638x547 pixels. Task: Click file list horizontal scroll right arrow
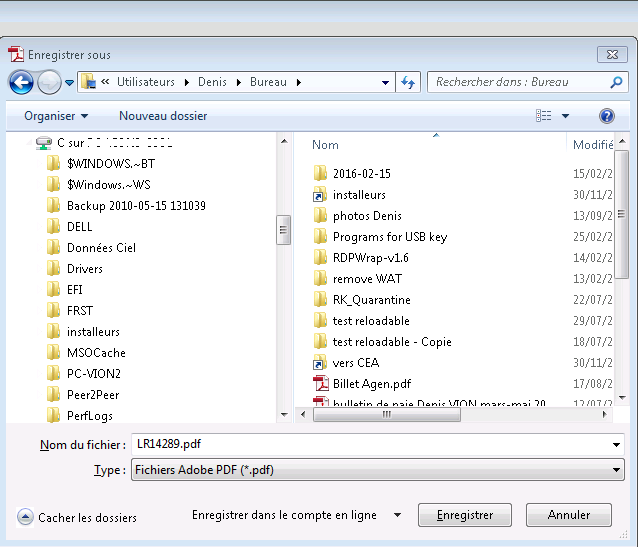pyautogui.click(x=605, y=415)
